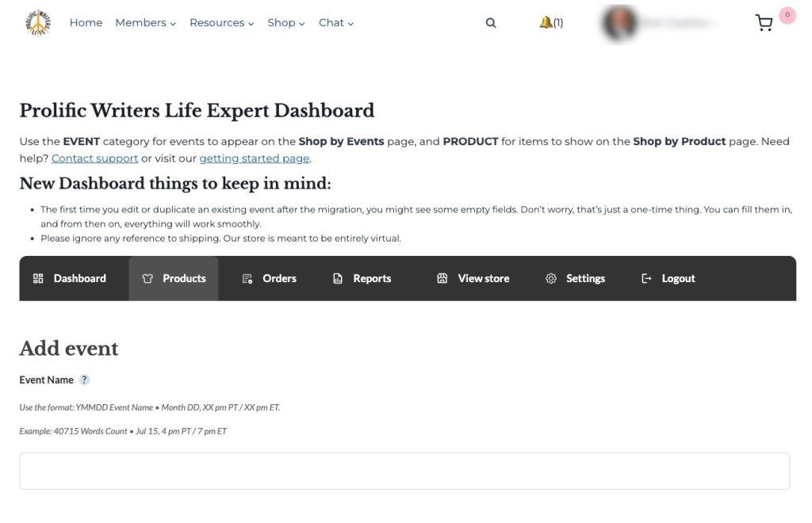Click the 'Example: 40715 Words Count' hint
This screenshot has width=812, height=523.
pyautogui.click(x=123, y=431)
